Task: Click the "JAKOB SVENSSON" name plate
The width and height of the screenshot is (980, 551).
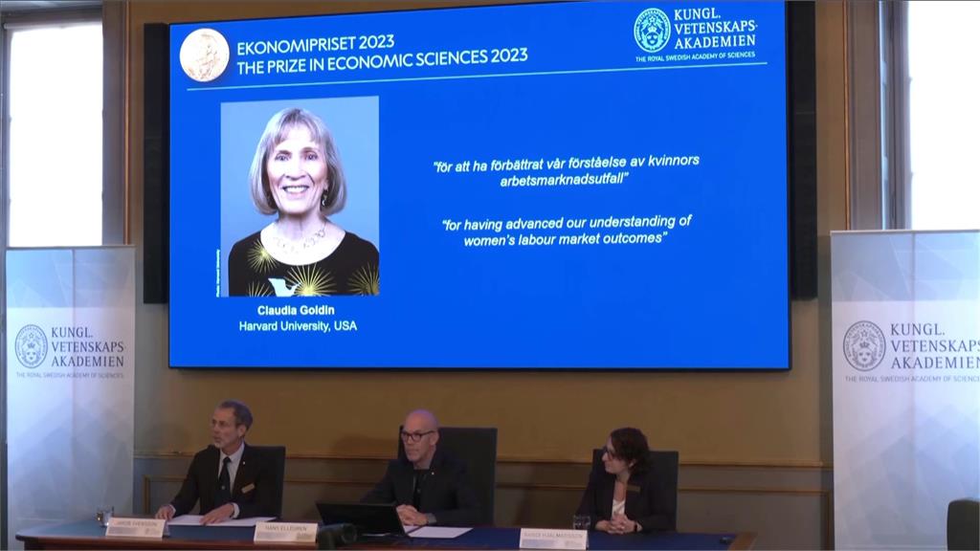Action: coord(135,527)
